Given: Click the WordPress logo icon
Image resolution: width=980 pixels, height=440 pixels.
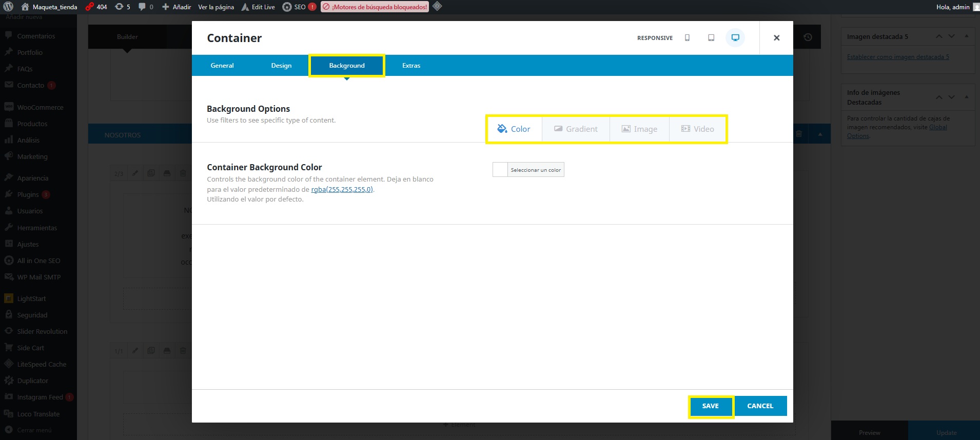Looking at the screenshot, I should point(8,7).
